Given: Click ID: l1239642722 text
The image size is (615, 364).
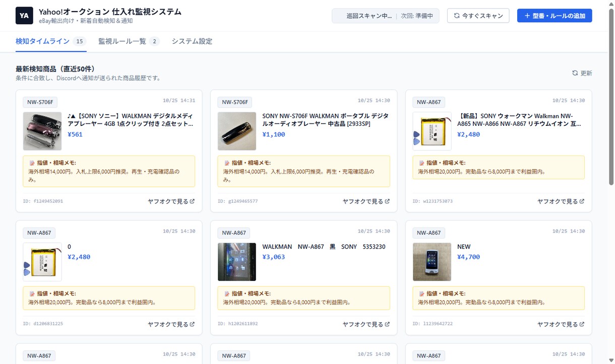Looking at the screenshot, I should [x=433, y=324].
